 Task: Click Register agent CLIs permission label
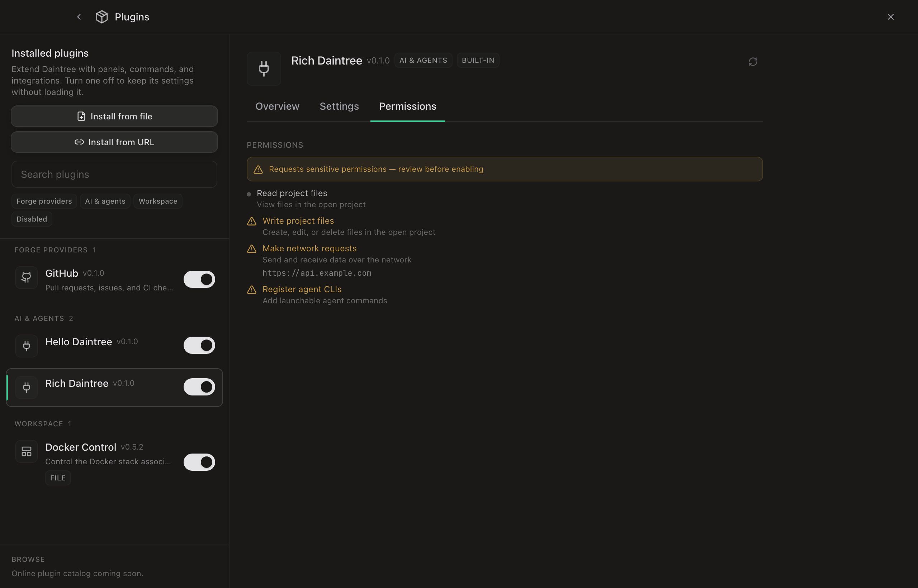click(x=302, y=289)
